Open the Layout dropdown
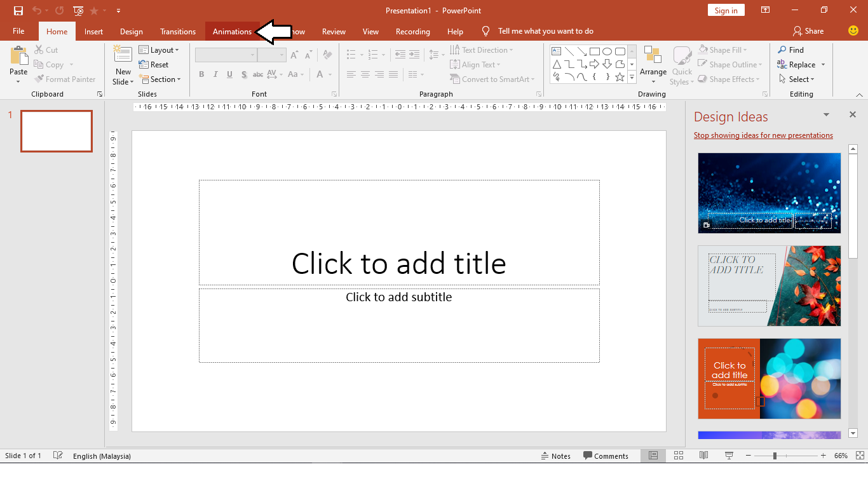868x488 pixels. tap(161, 50)
